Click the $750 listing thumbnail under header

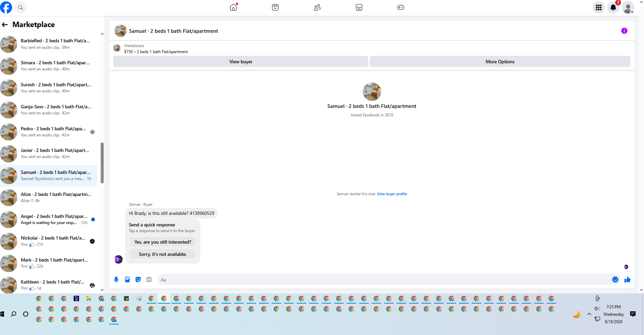tap(117, 48)
